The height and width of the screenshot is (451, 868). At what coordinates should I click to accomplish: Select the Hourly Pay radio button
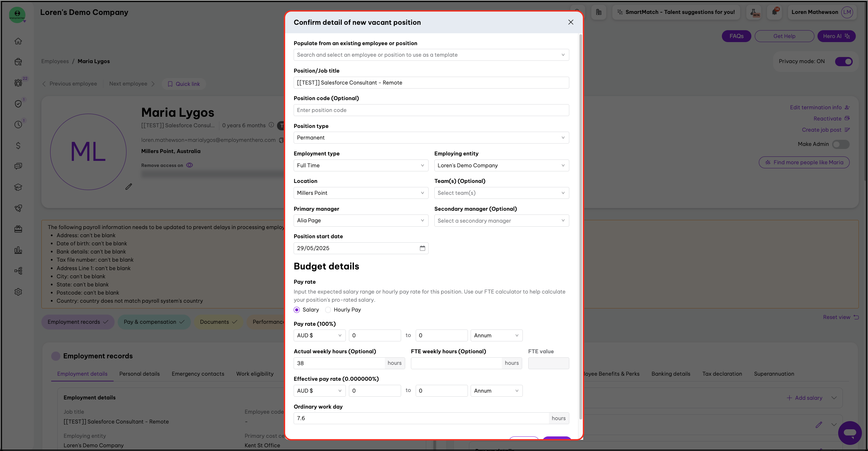pos(328,310)
